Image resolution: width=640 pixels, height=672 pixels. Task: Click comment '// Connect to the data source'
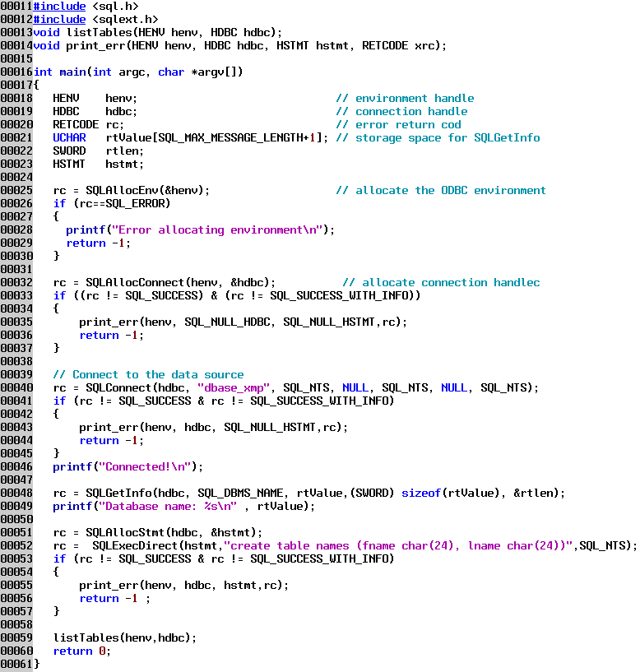click(148, 375)
